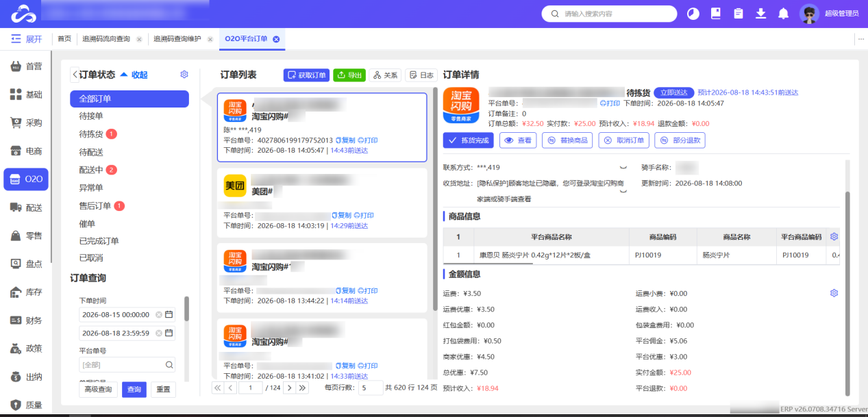The height and width of the screenshot is (417, 868).
Task: Clear the 2026-08-18 23:59:59 end time
Action: coord(159,333)
